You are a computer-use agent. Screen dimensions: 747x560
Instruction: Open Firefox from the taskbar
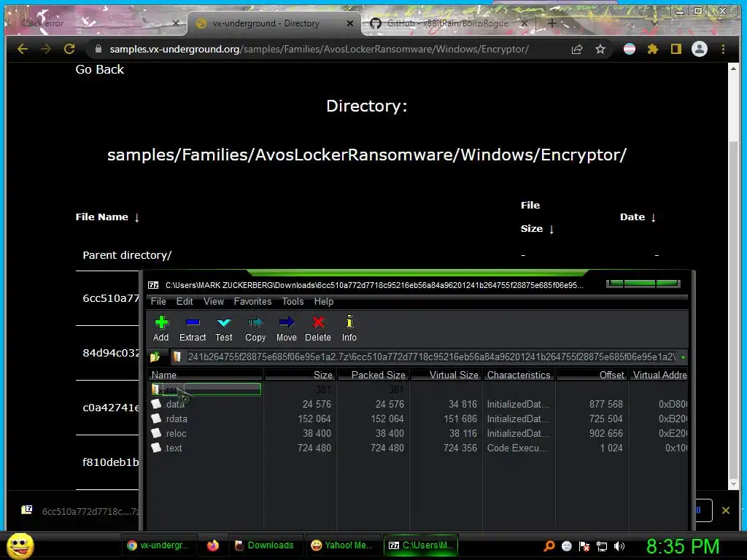tap(213, 545)
